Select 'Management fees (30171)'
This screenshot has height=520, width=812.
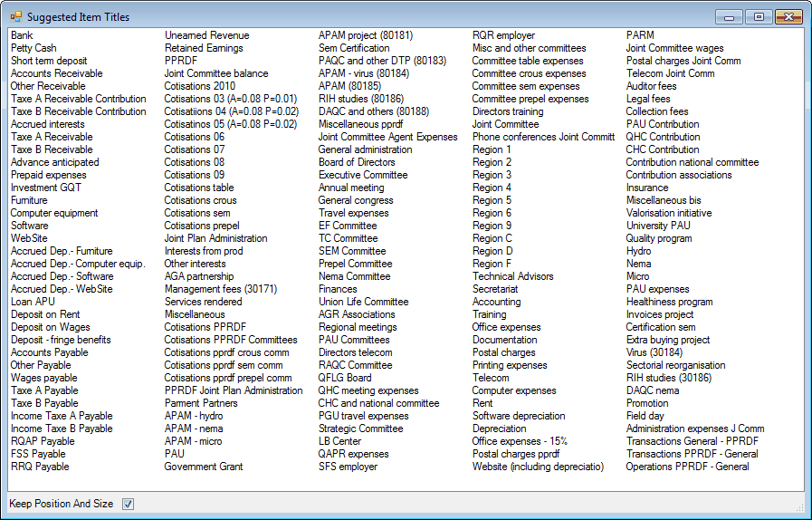point(221,289)
